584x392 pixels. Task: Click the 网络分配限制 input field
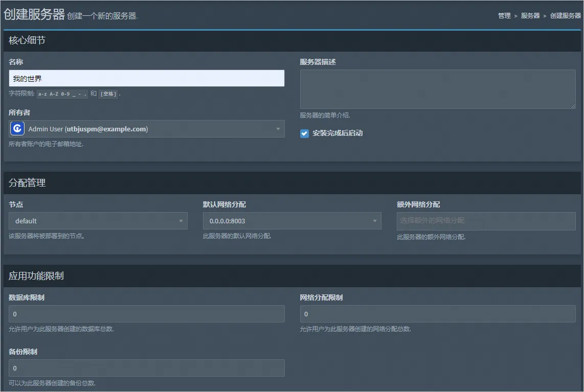(x=438, y=314)
